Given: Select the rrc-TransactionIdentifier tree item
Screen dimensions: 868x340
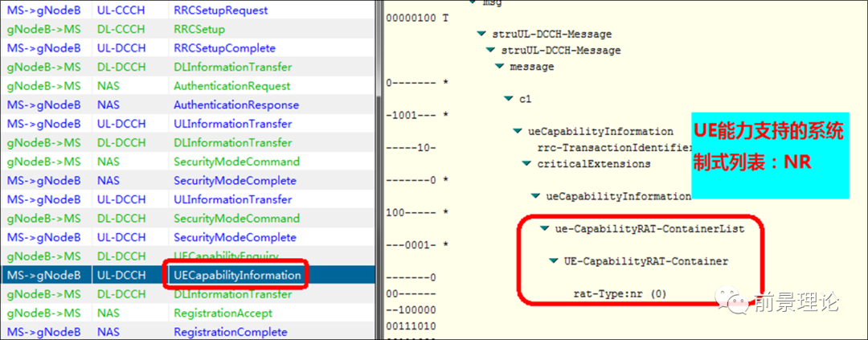Looking at the screenshot, I should tap(613, 147).
